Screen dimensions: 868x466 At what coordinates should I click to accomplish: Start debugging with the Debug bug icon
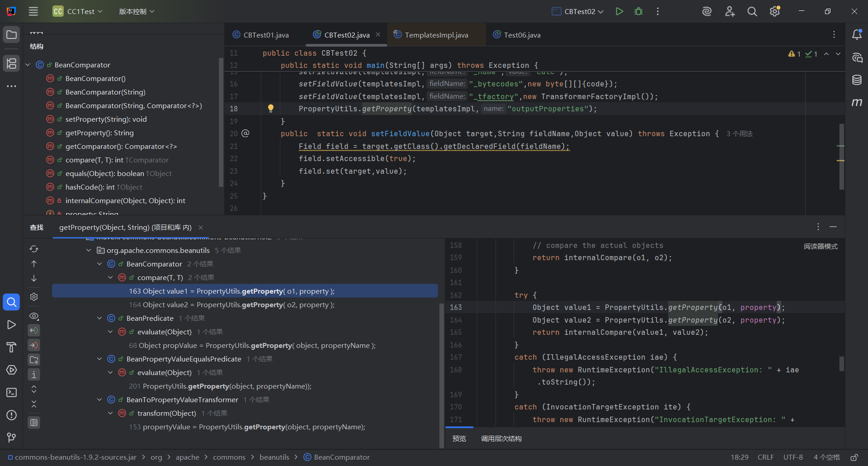(x=638, y=11)
